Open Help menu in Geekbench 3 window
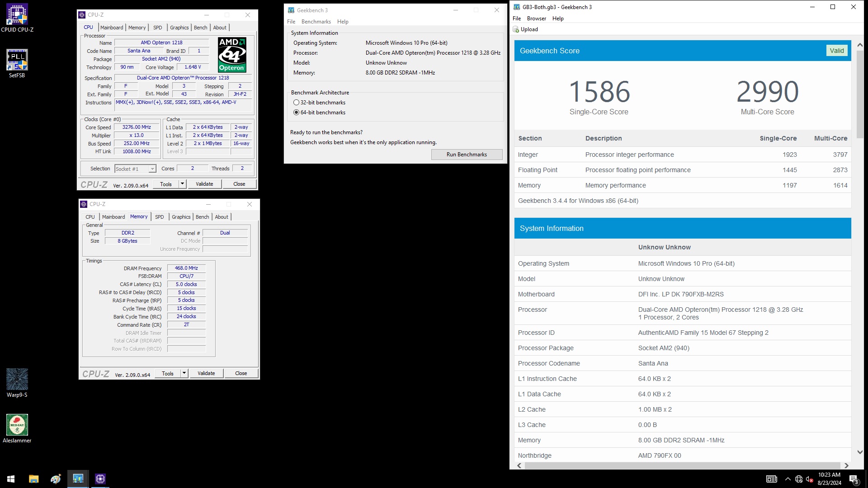This screenshot has width=868, height=488. tap(343, 22)
